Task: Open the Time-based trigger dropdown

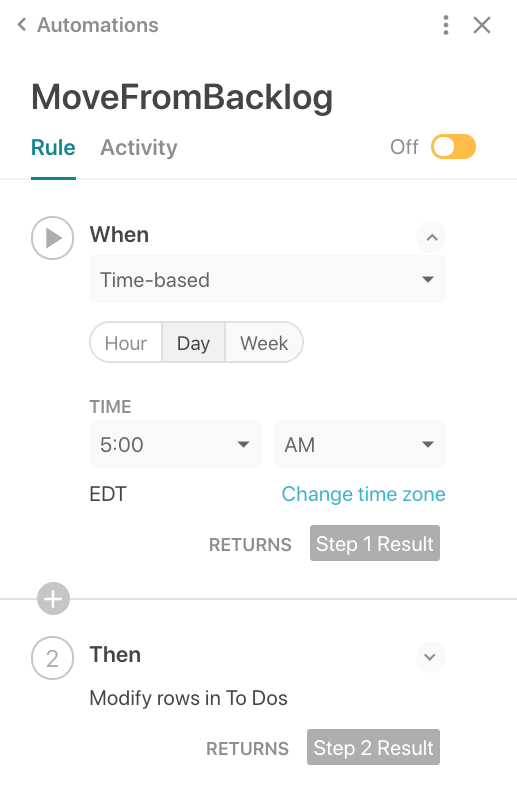Action: (x=267, y=280)
